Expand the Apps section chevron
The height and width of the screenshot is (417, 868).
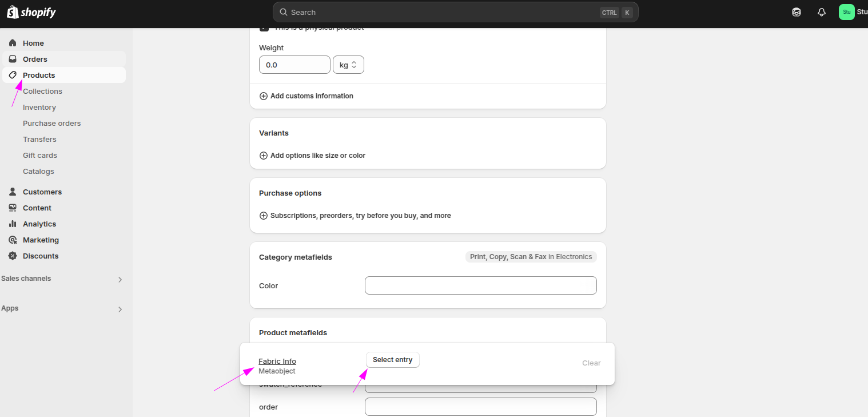click(120, 309)
